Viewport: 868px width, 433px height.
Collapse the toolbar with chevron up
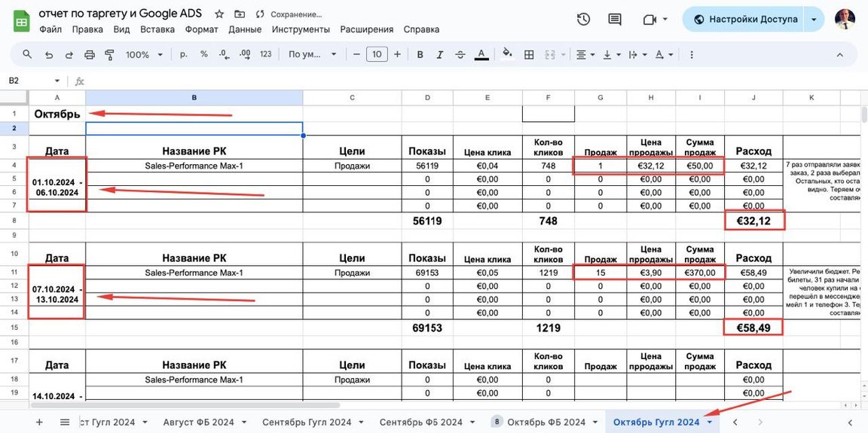(839, 54)
